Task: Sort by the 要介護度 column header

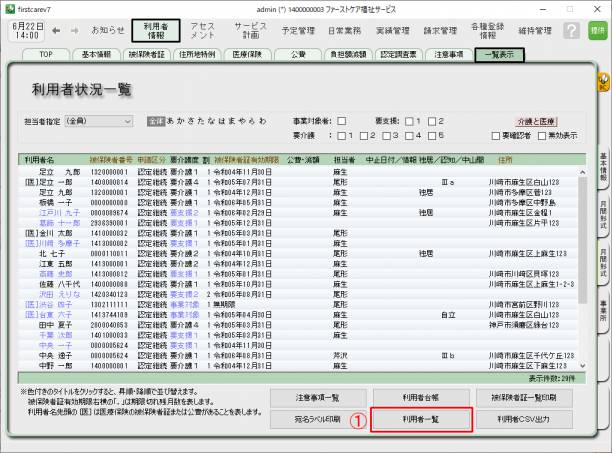Action: pyautogui.click(x=185, y=158)
